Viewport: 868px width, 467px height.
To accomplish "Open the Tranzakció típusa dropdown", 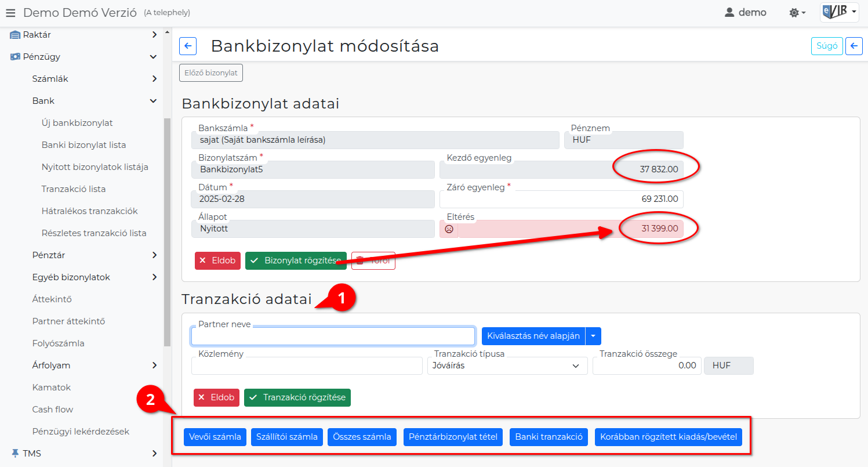I will [x=507, y=365].
